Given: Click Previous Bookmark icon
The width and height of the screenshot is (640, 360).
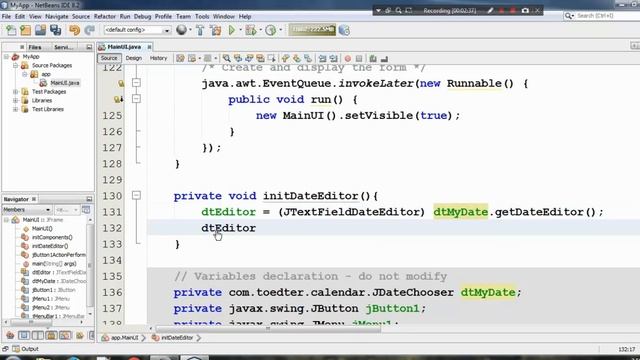Looking at the screenshot, I should [x=286, y=58].
